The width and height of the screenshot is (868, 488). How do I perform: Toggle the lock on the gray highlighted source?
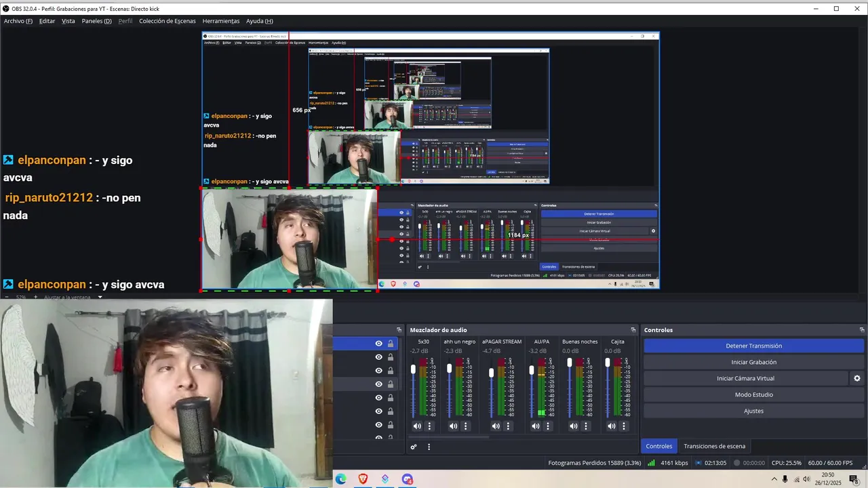tap(391, 384)
